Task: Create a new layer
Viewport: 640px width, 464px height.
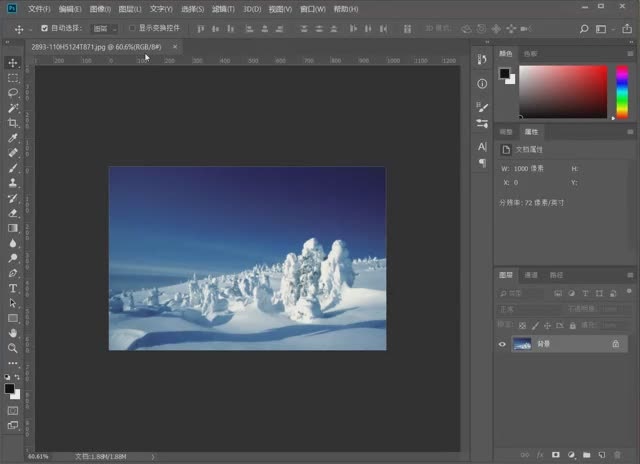Action: pos(602,455)
